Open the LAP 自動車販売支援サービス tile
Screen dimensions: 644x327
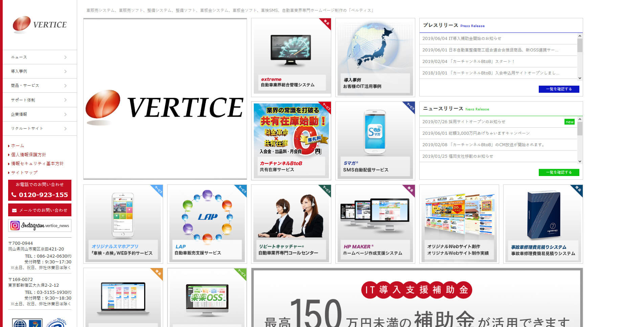[207, 224]
